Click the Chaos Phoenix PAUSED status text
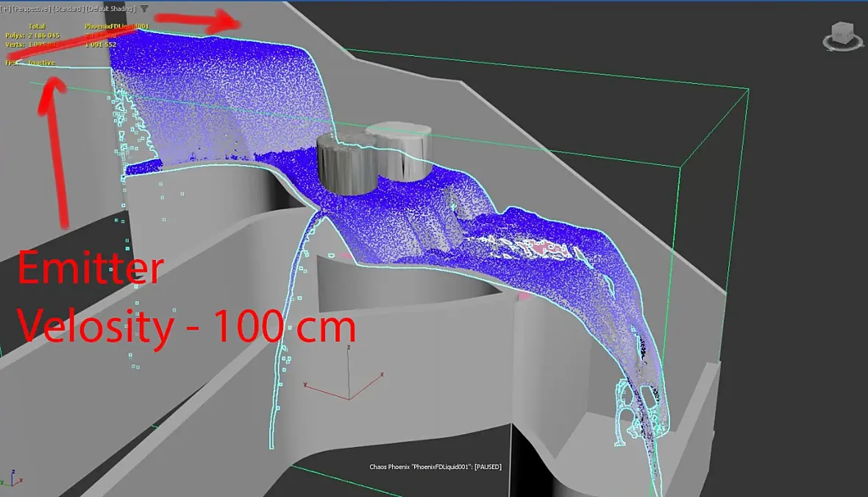The width and height of the screenshot is (868, 497). pyautogui.click(x=435, y=467)
